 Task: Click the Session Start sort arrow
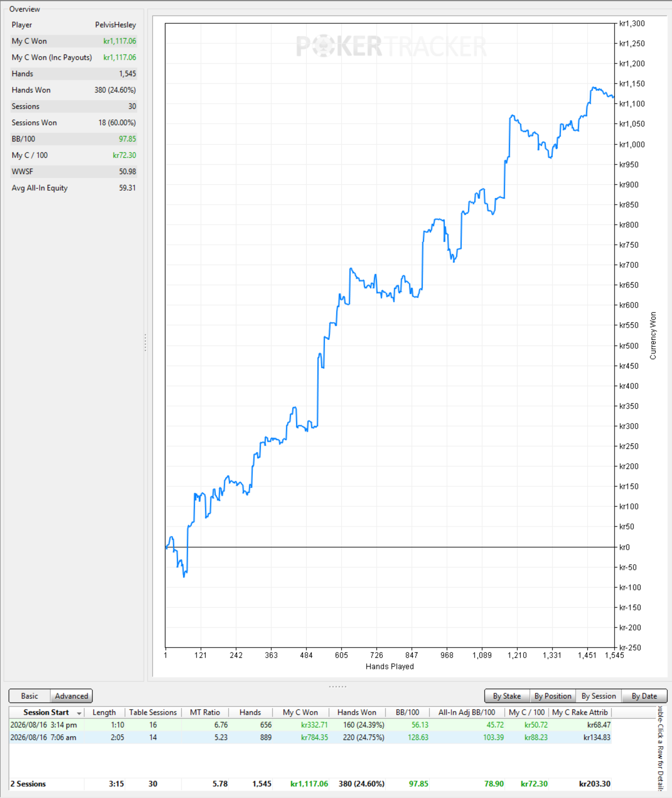(79, 713)
